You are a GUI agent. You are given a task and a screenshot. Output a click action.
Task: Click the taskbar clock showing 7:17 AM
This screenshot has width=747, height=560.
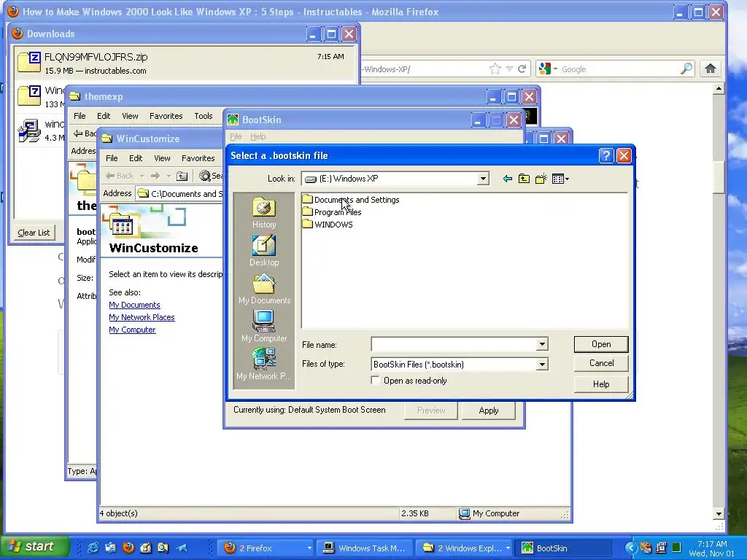pos(712,544)
